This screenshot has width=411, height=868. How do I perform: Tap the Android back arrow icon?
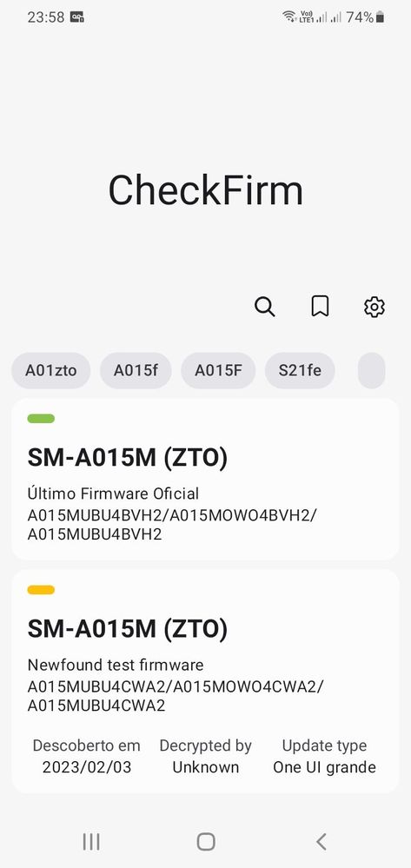point(321,841)
